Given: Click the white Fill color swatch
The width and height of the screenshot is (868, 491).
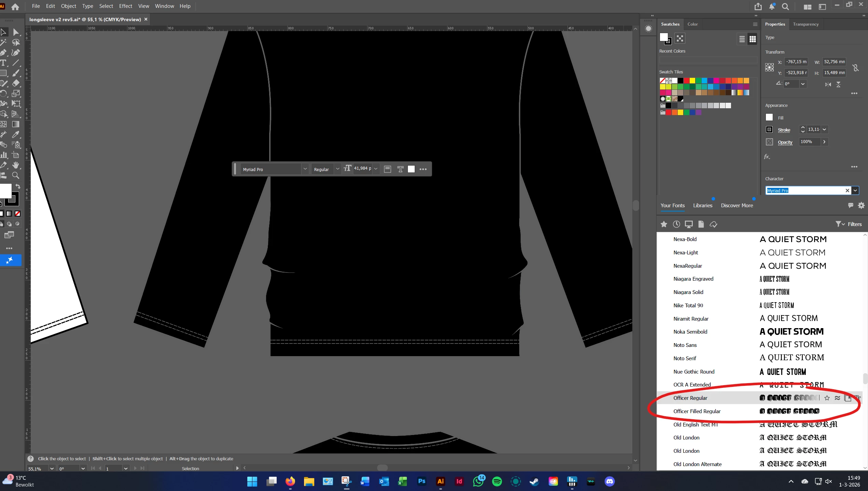Looking at the screenshot, I should [769, 117].
